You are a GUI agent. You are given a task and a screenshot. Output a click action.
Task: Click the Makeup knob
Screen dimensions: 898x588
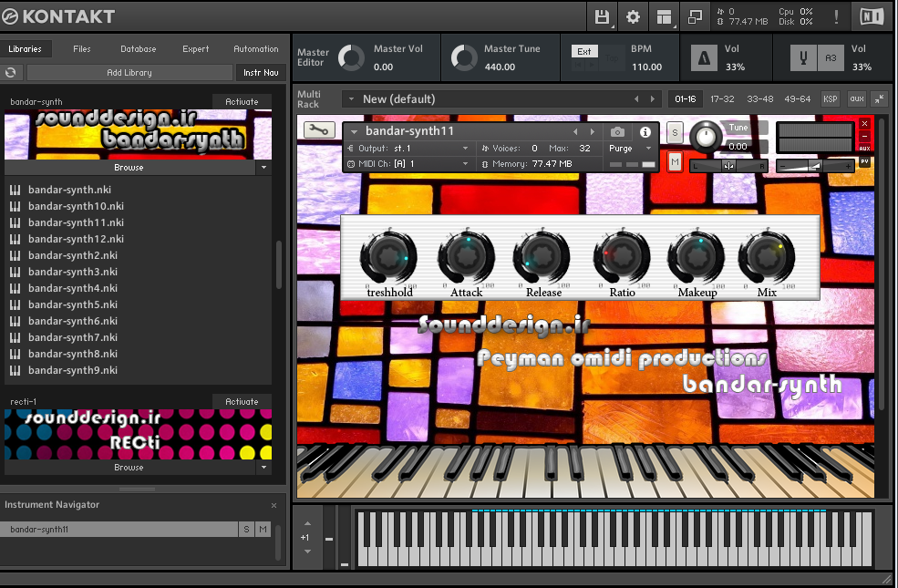coord(697,257)
